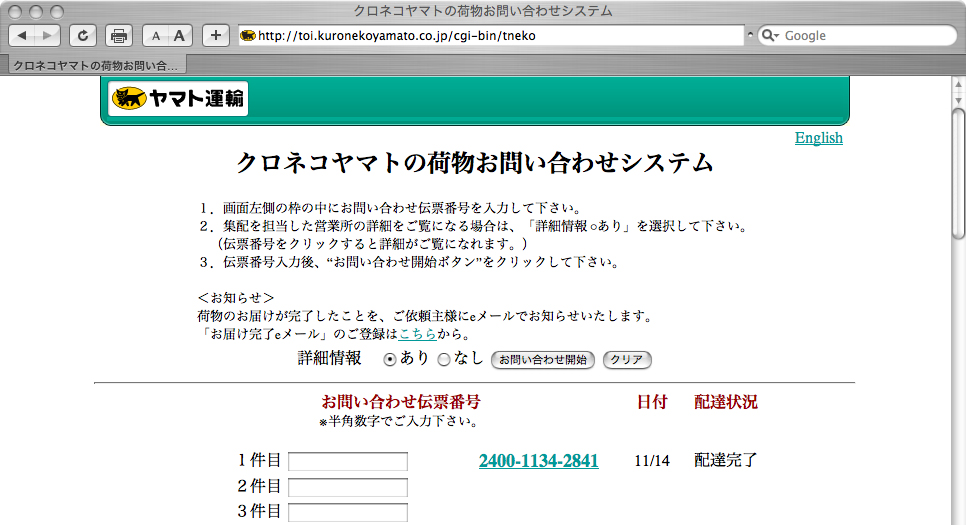The image size is (966, 525).
Task: Decrease text size with small A button
Action: (x=155, y=36)
